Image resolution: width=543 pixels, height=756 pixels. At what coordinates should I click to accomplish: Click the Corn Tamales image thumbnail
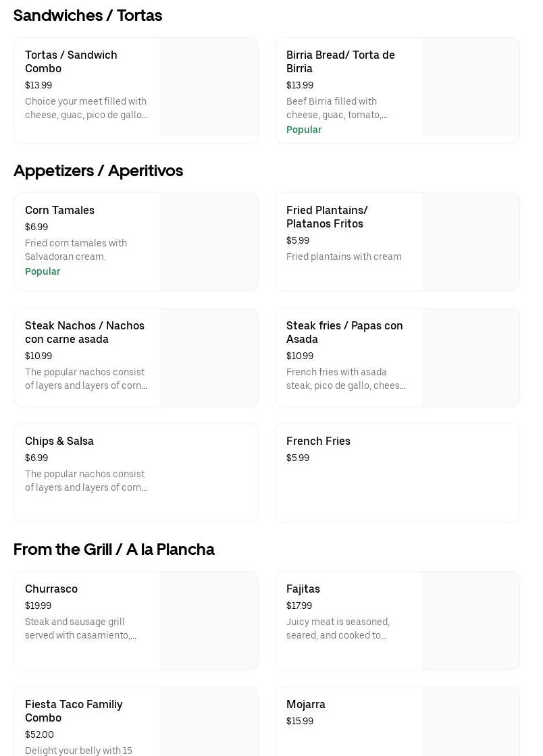[209, 242]
